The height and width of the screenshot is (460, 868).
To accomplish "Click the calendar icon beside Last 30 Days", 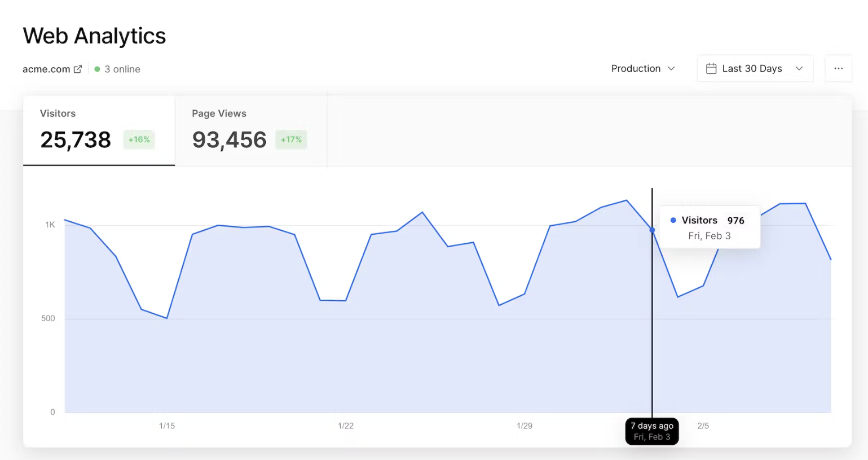I will pos(711,68).
